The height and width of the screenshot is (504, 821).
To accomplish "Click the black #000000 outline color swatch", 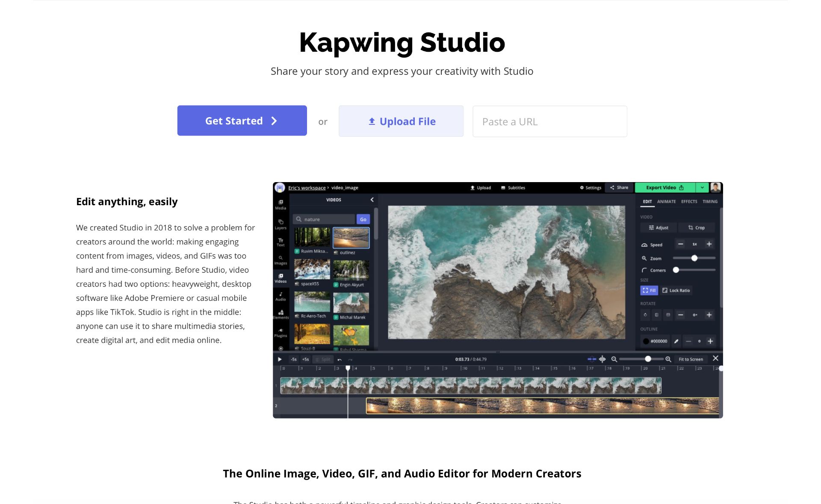I will (x=646, y=341).
